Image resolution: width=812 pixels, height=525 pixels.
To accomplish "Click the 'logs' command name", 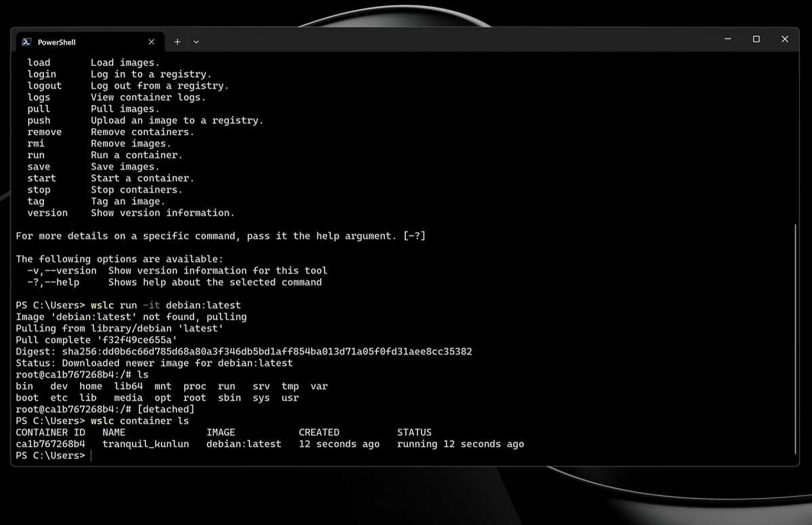I will pos(39,97).
